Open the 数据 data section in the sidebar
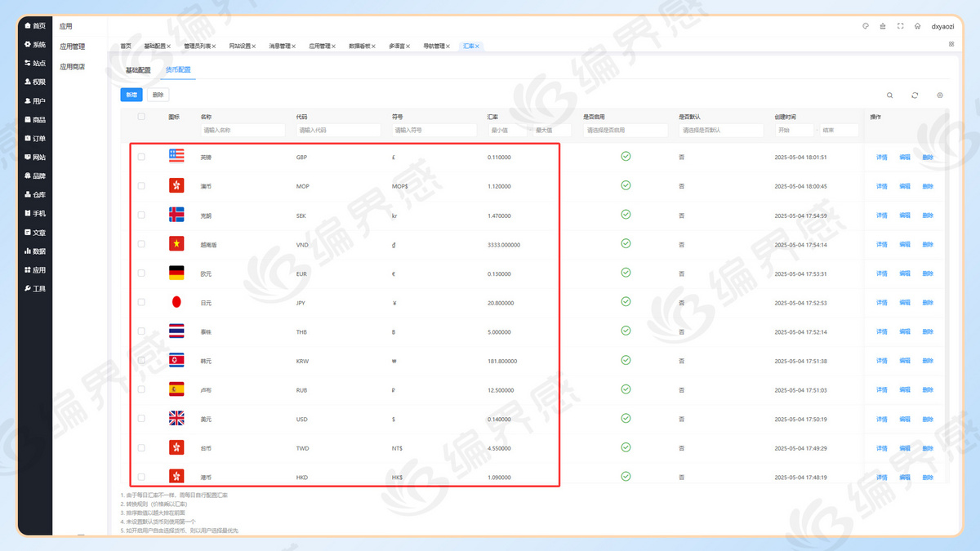Image resolution: width=980 pixels, height=551 pixels. [x=35, y=251]
